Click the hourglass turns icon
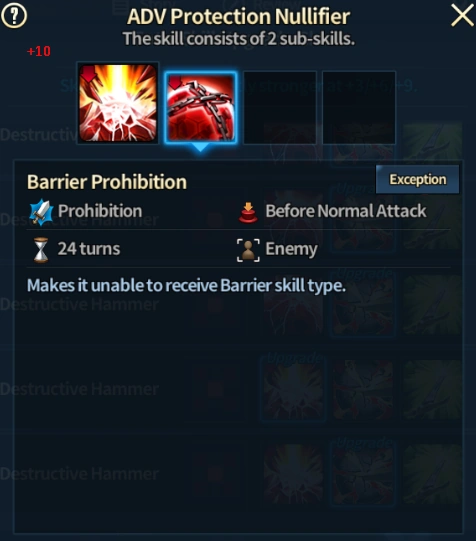The width and height of the screenshot is (476, 541). point(41,250)
